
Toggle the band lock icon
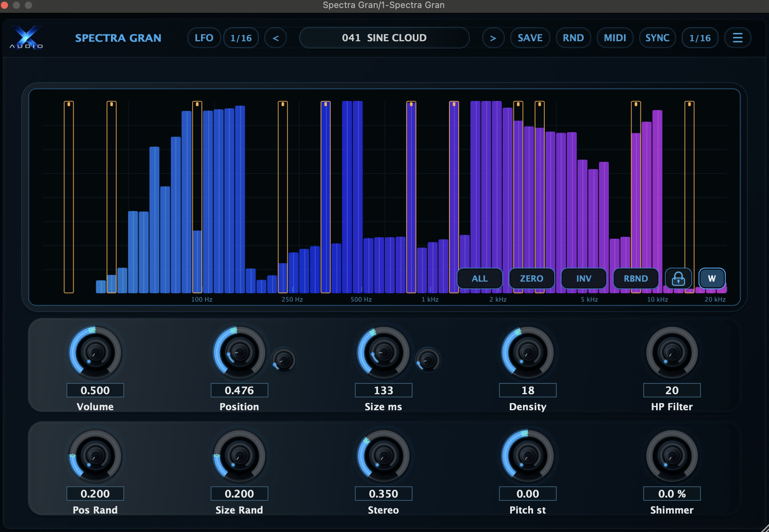tap(678, 278)
